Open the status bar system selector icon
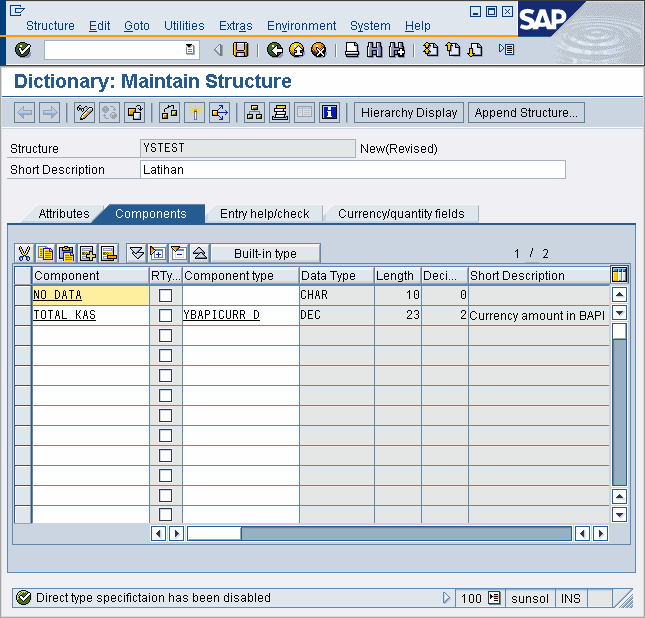Image resolution: width=645 pixels, height=618 pixels. pyautogui.click(x=494, y=597)
